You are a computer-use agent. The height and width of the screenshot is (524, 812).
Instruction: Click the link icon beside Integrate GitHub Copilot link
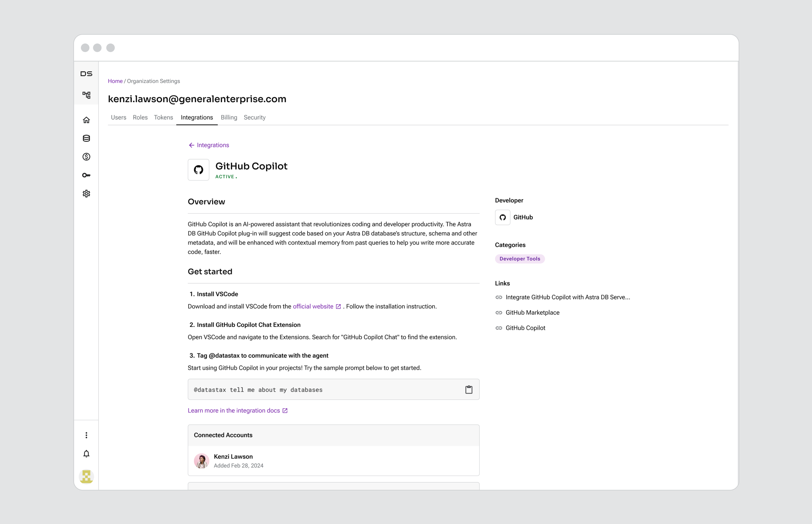(499, 297)
